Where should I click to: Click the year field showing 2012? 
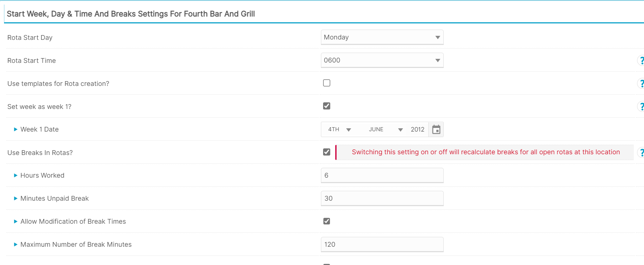coord(417,129)
